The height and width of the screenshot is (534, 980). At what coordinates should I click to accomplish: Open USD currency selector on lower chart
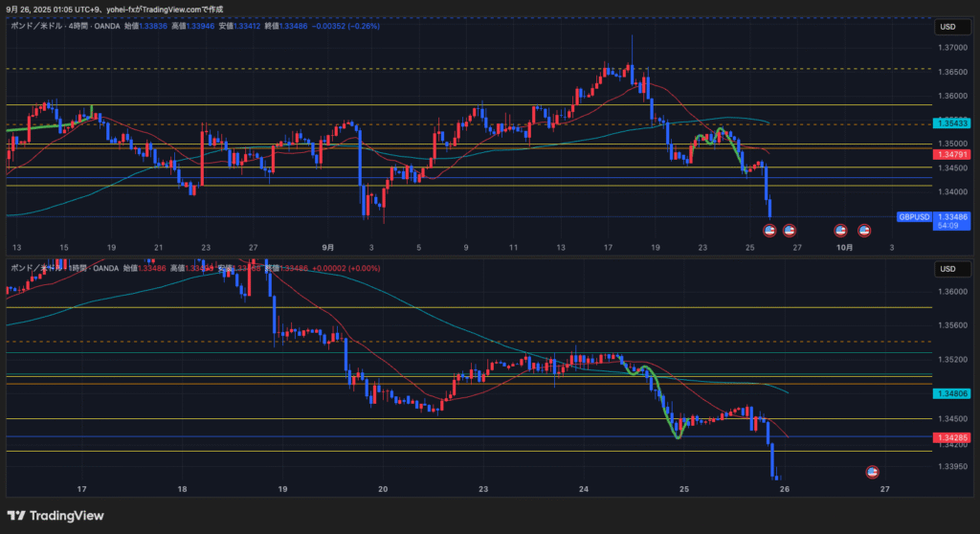pyautogui.click(x=946, y=268)
